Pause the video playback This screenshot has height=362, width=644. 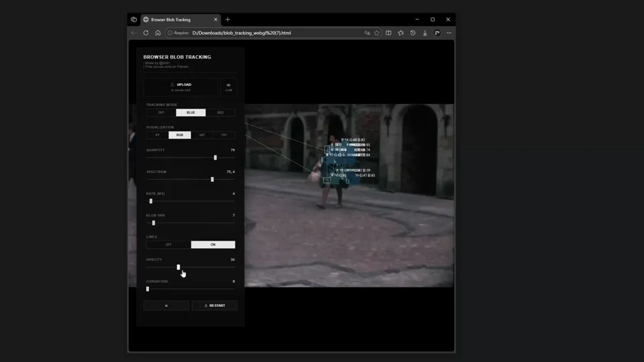coord(166,306)
